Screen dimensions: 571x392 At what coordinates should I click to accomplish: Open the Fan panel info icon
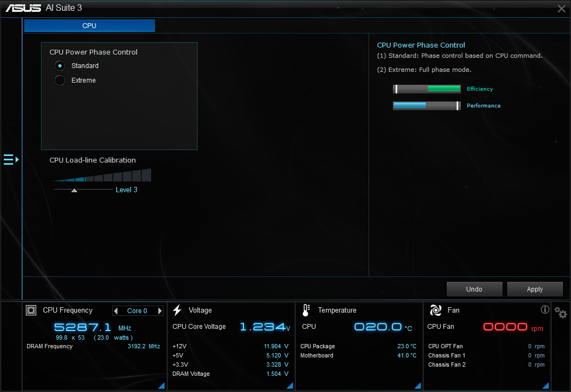545,309
